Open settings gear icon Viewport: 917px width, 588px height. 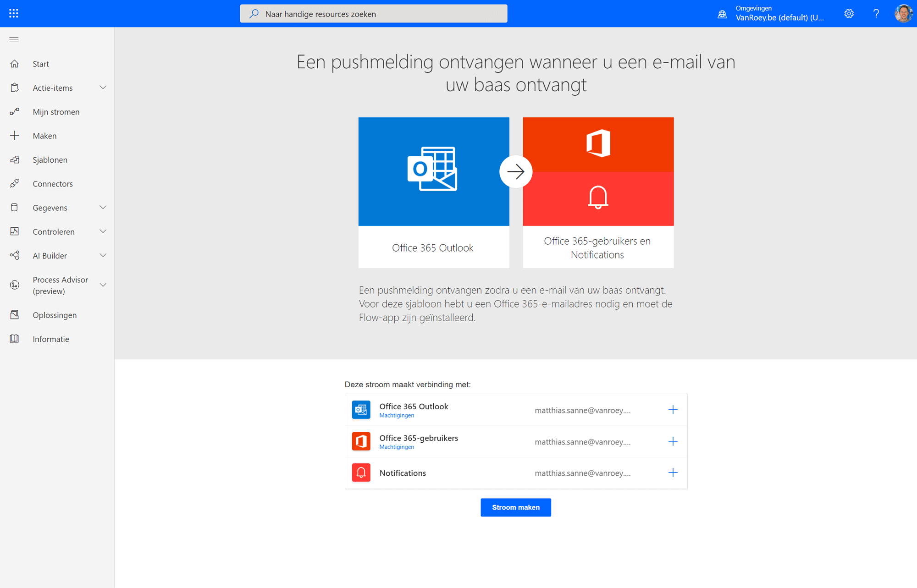tap(849, 13)
